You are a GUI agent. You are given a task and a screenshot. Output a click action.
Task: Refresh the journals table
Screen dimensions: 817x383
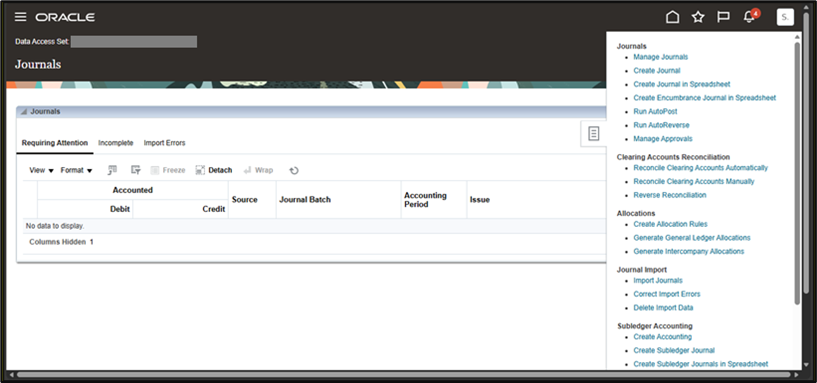point(294,170)
